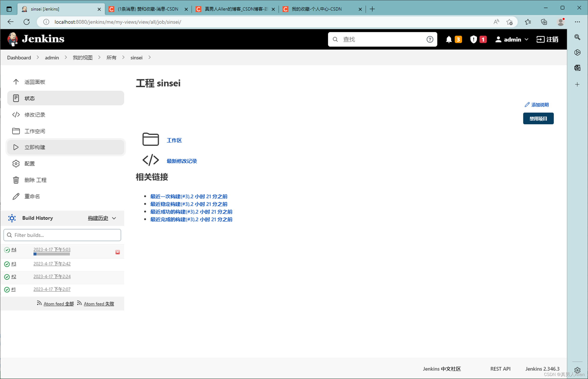Viewport: 588px width, 379px height.
Task: Trigger 立即构建 for this job
Action: tap(35, 147)
